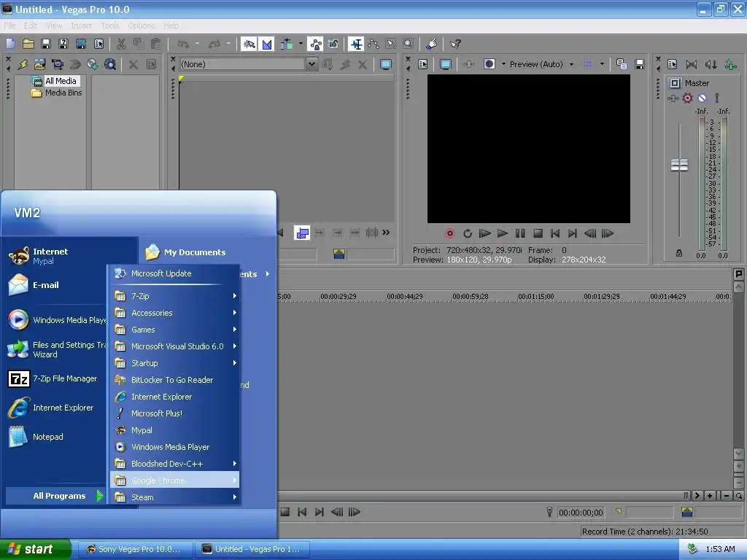This screenshot has height=560, width=747.
Task: Click Downmix Output icon in Master Bus
Action: [692, 64]
